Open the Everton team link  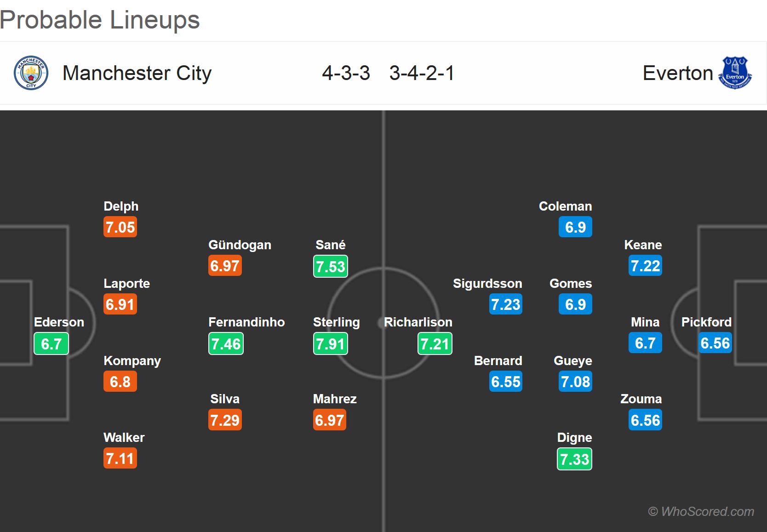(x=677, y=73)
